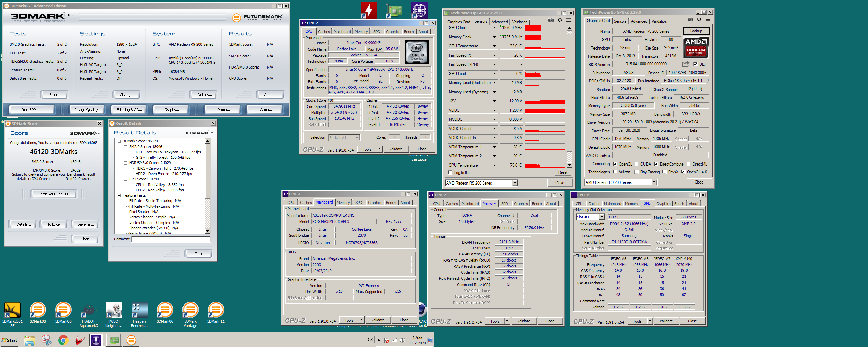868x347 pixels.
Task: Open 3DMark03 desktop shortcut
Action: point(38,312)
